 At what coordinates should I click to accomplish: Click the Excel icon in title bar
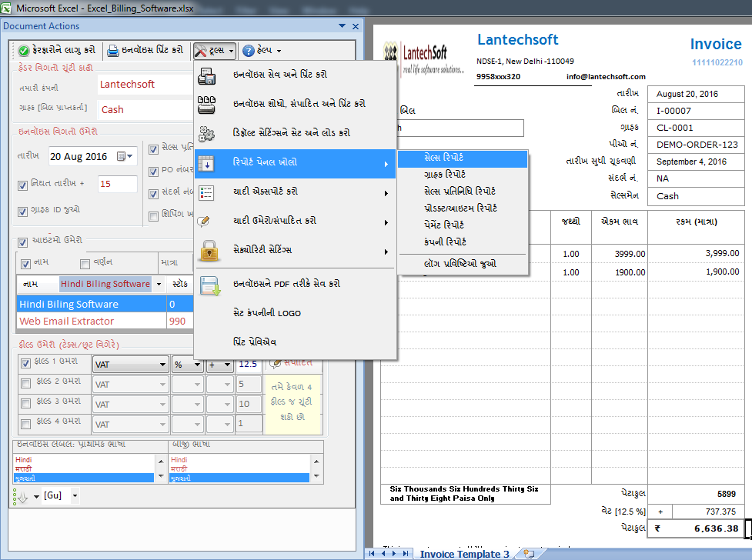tap(5, 8)
